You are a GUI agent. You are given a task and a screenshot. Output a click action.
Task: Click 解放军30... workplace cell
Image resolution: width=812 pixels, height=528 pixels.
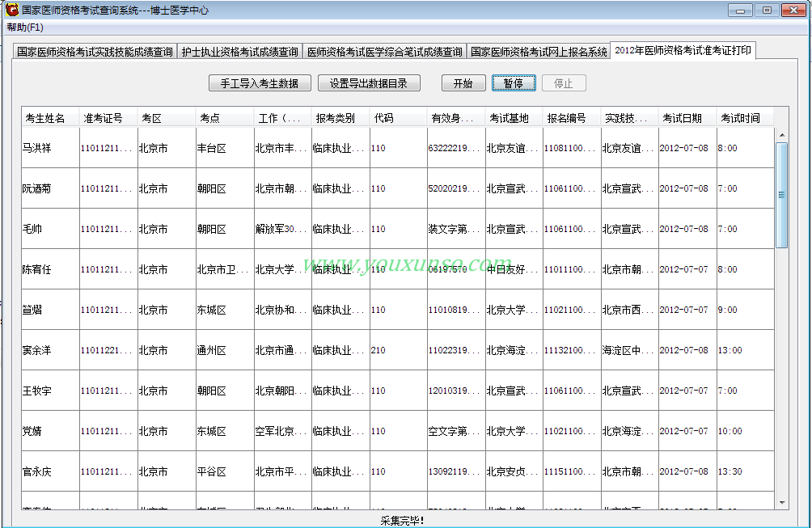[x=281, y=230]
